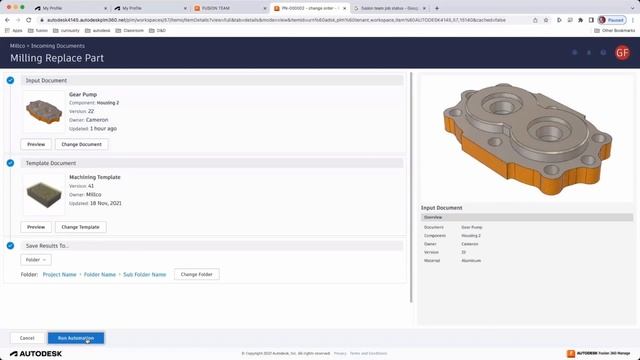Click the Save Results To section header

(x=212, y=245)
